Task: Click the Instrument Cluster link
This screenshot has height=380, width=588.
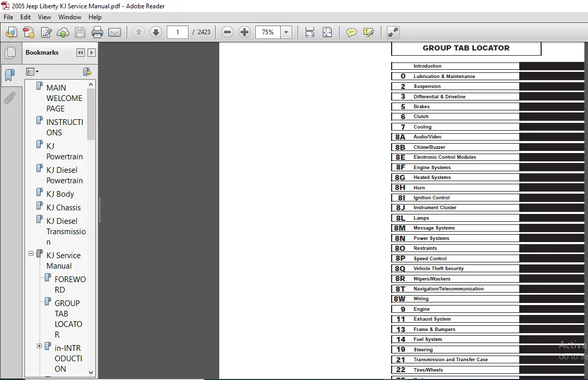Action: click(x=435, y=208)
